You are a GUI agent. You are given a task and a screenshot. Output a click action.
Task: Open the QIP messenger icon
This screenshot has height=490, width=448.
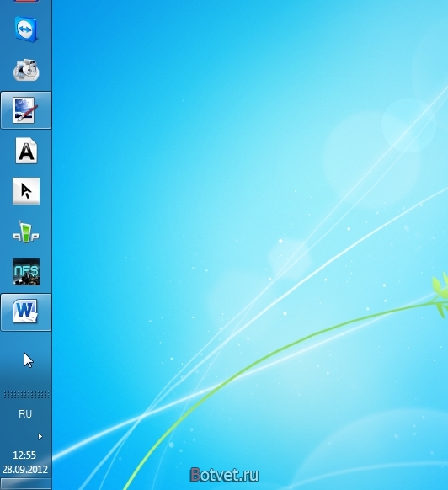(x=26, y=232)
